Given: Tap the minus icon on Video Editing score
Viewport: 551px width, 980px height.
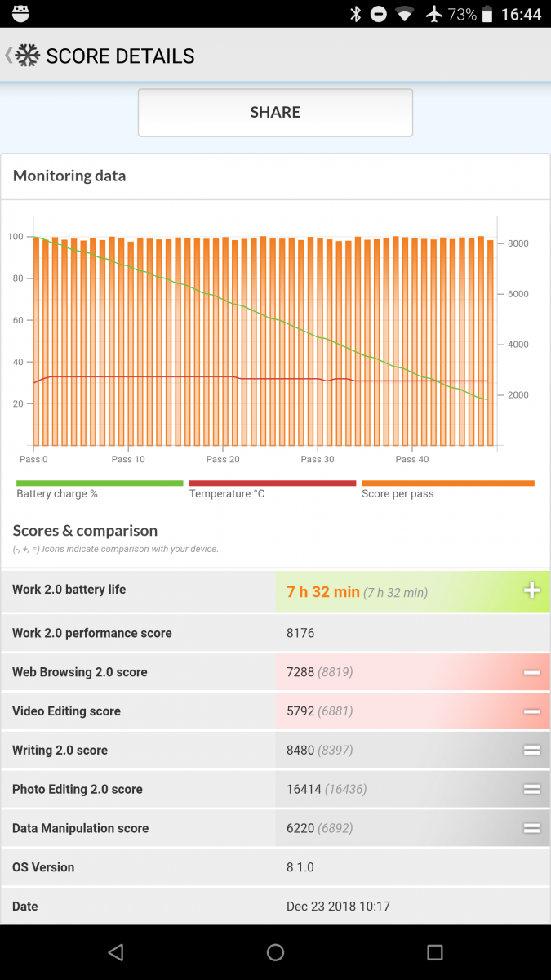Looking at the screenshot, I should coord(531,711).
